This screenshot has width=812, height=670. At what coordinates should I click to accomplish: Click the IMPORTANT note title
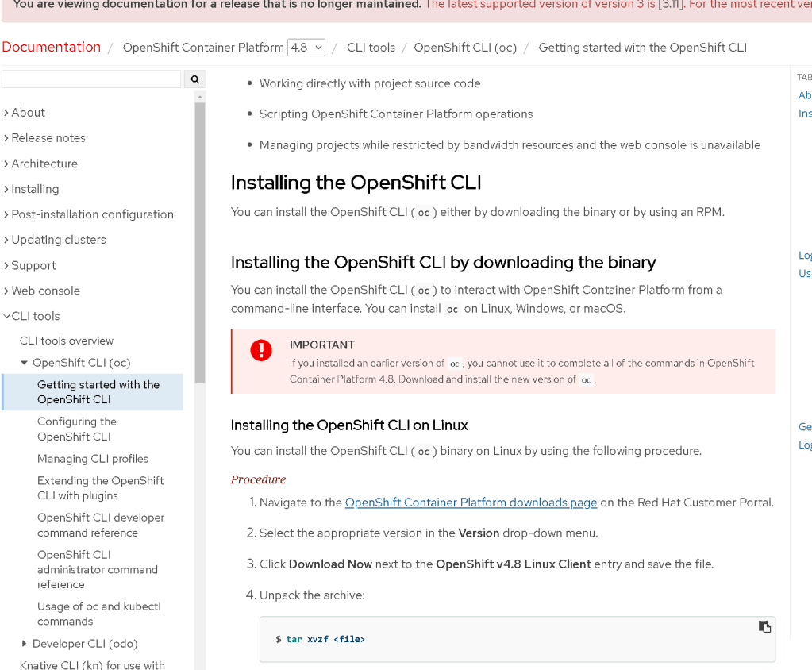tap(322, 345)
